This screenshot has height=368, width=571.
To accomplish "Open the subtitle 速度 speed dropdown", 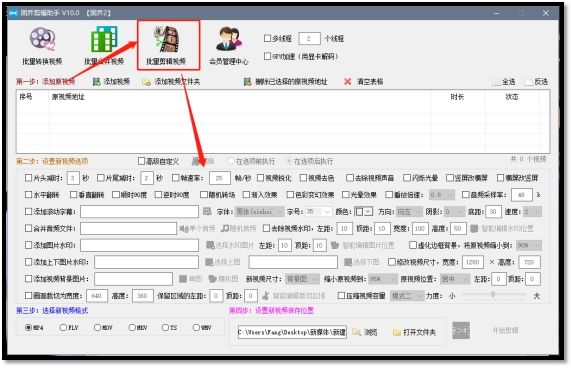I will point(532,211).
